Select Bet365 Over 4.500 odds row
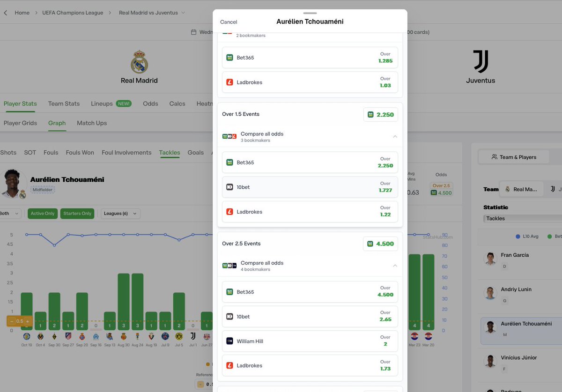This screenshot has width=562, height=392. coord(310,292)
